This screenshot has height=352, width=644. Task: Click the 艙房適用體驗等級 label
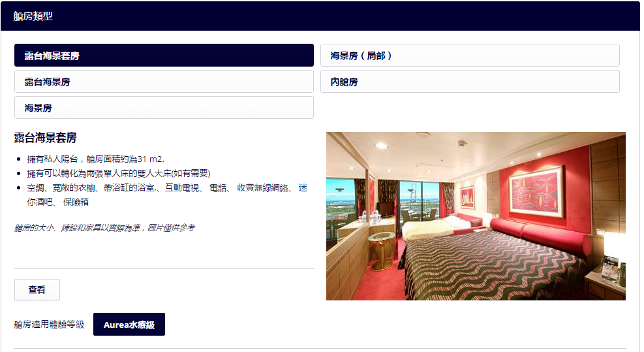click(x=50, y=325)
